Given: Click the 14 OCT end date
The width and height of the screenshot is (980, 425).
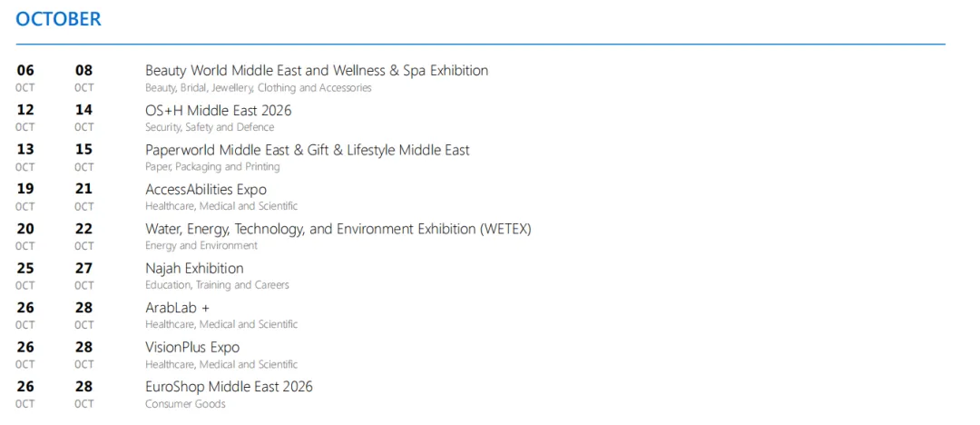Looking at the screenshot, I should point(83,117).
